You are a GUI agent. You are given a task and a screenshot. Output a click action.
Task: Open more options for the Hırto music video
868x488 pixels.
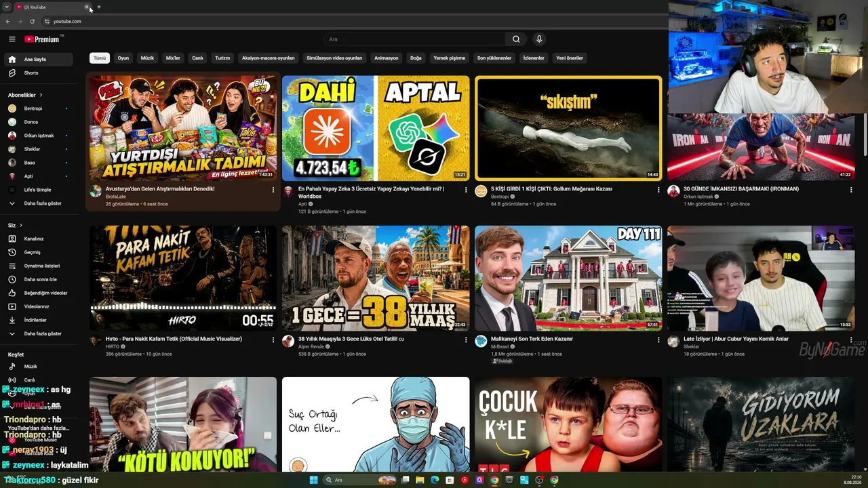[x=273, y=340]
